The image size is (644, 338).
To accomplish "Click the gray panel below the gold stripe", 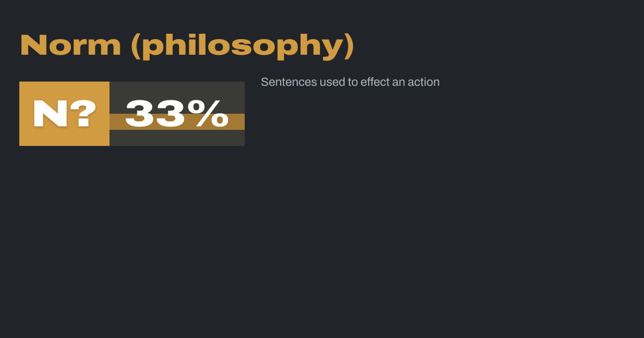I will tap(177, 138).
